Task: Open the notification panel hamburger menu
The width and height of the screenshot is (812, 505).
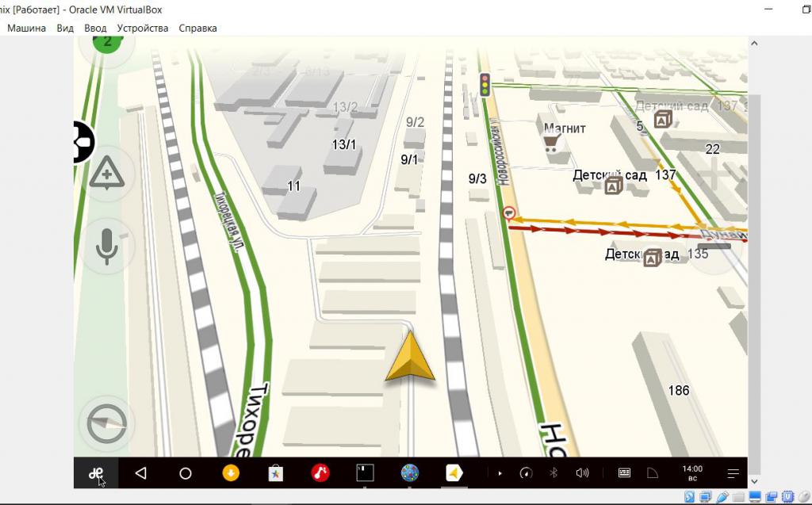Action: (733, 473)
